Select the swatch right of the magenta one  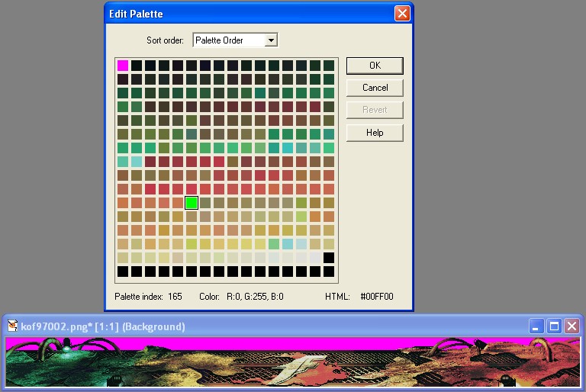tap(137, 66)
